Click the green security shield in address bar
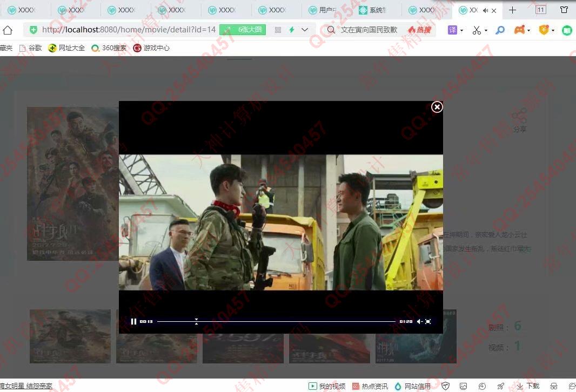The image size is (576, 392). 34,30
